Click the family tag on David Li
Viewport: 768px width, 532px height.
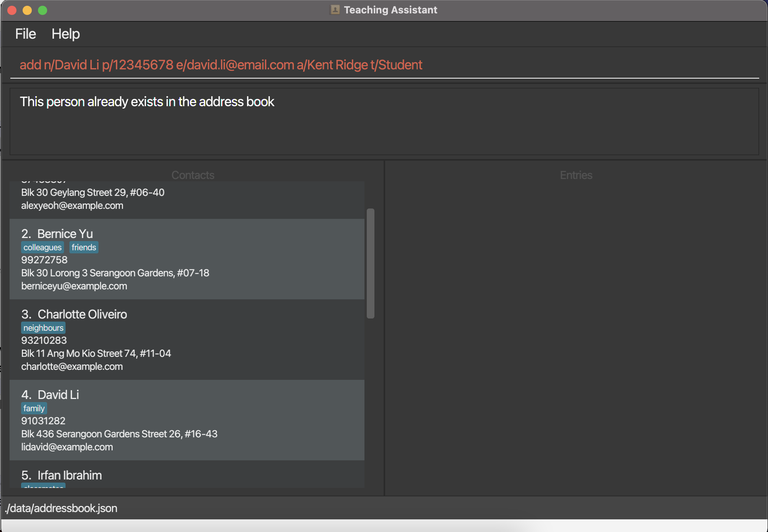click(34, 409)
